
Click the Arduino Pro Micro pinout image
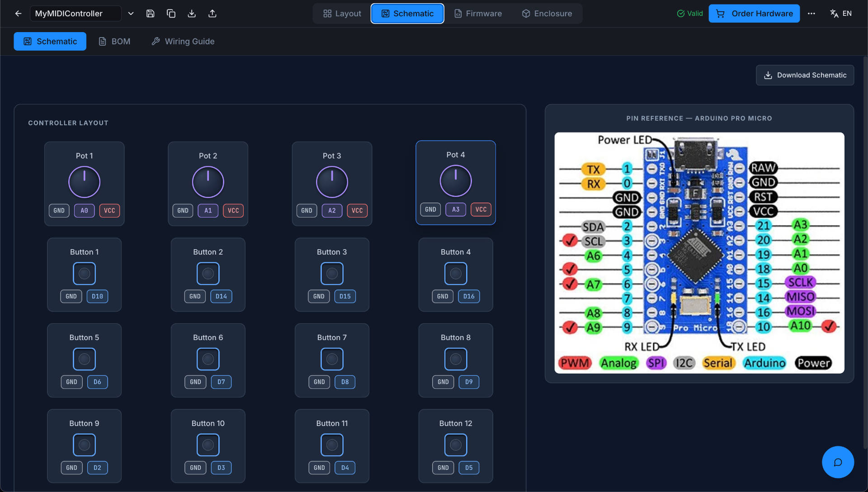tap(699, 253)
